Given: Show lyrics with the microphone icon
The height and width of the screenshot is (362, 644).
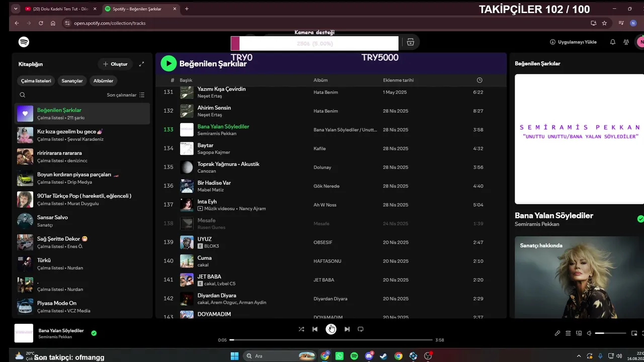Looking at the screenshot, I should [557, 333].
